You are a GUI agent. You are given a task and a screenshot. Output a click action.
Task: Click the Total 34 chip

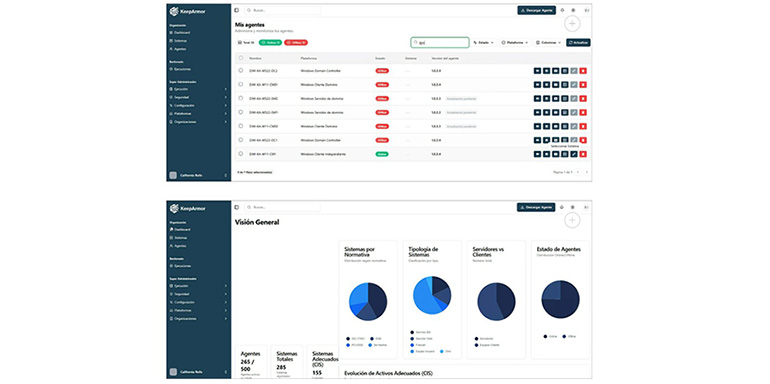[246, 43]
